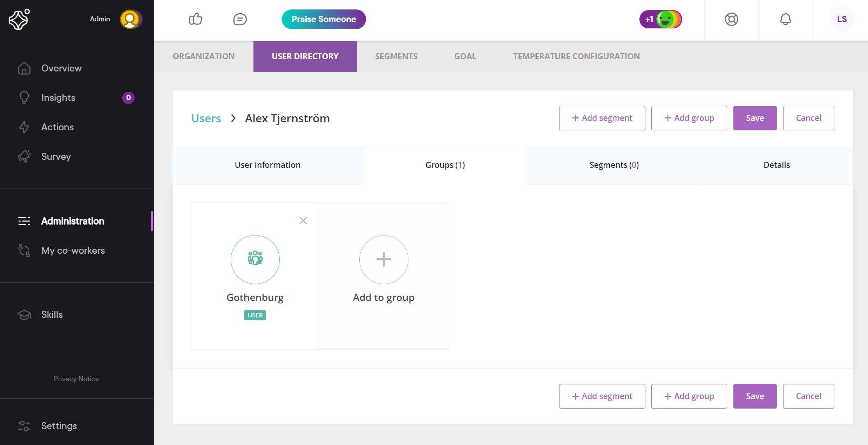The width and height of the screenshot is (868, 445).
Task: Open My co-workers in the sidebar
Action: pos(73,251)
